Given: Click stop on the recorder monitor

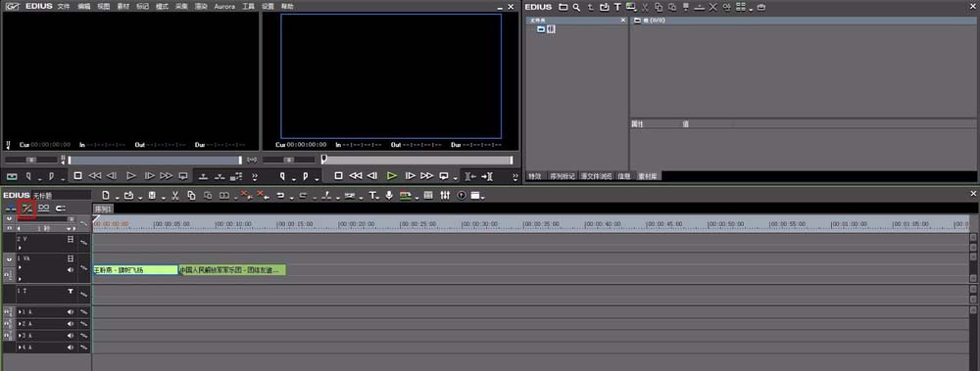Looking at the screenshot, I should pyautogui.click(x=338, y=175).
